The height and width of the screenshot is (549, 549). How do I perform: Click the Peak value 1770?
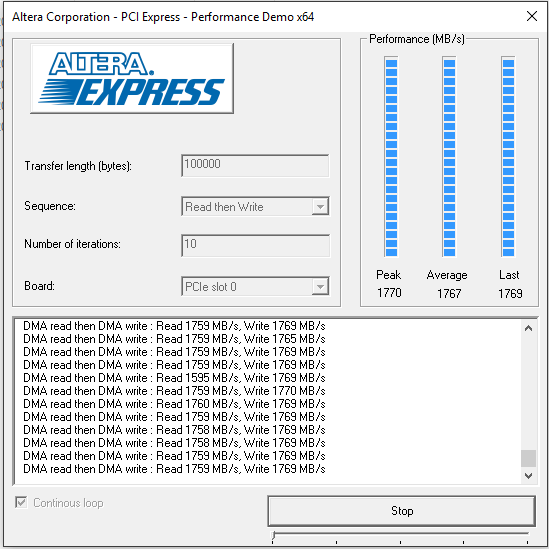click(389, 293)
